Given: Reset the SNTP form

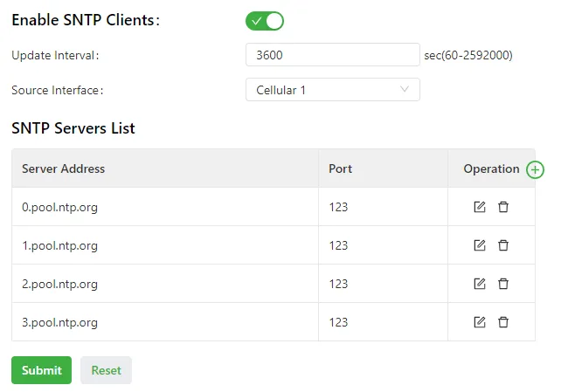Looking at the screenshot, I should pos(106,370).
